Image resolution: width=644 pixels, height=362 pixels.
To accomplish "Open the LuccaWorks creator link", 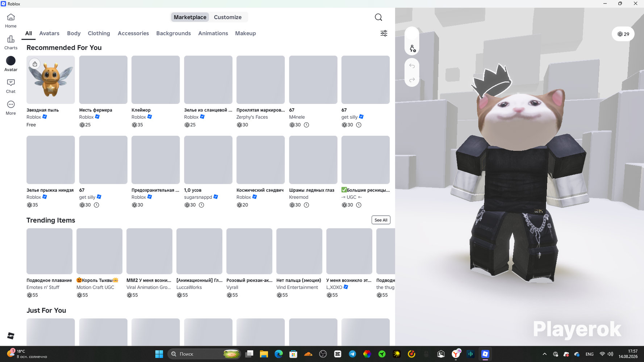I will pos(189,287).
